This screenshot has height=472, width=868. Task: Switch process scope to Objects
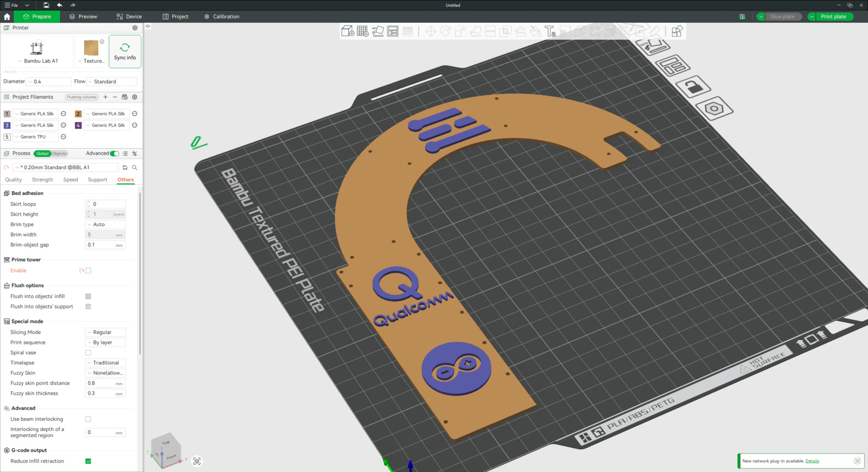tap(59, 154)
